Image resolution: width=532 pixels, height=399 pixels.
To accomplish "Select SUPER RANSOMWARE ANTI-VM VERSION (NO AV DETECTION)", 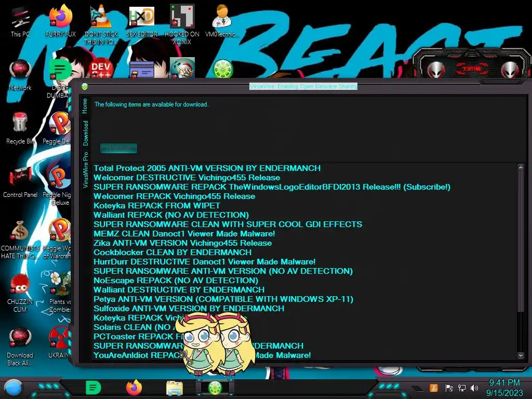I will click(223, 271).
